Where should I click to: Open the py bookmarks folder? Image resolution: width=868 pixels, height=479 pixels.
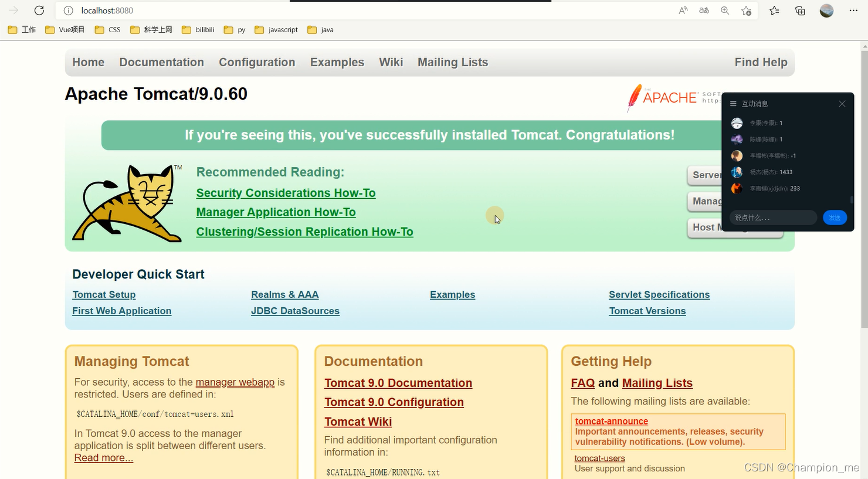click(x=235, y=30)
